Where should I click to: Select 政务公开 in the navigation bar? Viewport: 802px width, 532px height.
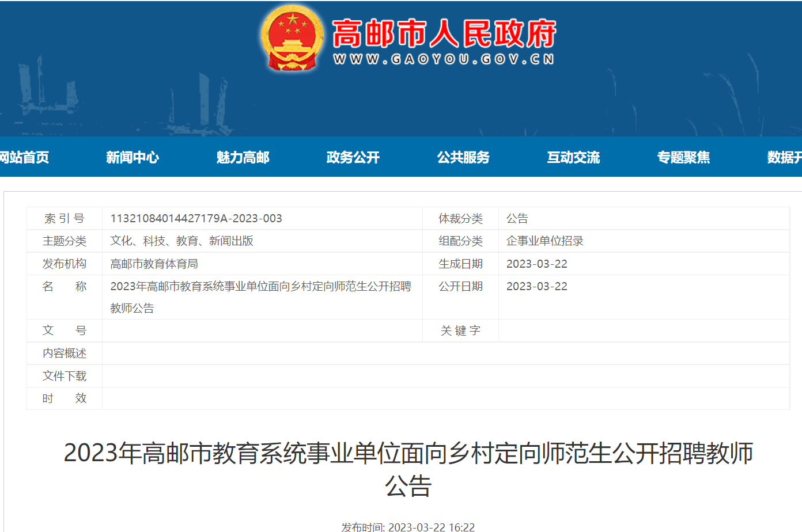(x=353, y=157)
